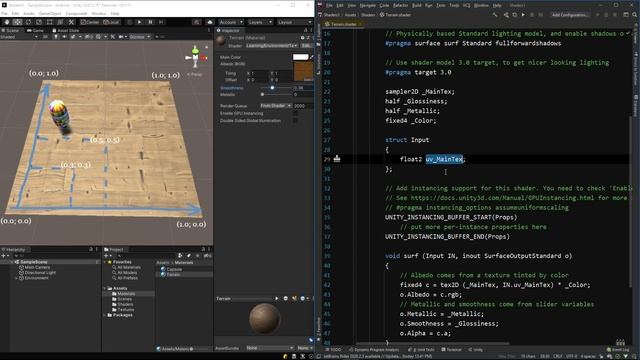Select the Scale tool in Unity toolbar

39,22
